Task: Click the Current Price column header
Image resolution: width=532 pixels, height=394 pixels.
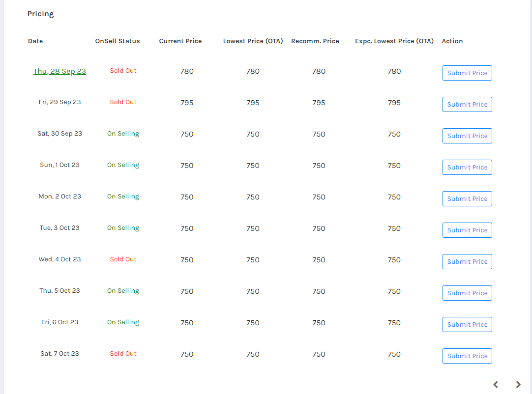Action: (x=180, y=41)
